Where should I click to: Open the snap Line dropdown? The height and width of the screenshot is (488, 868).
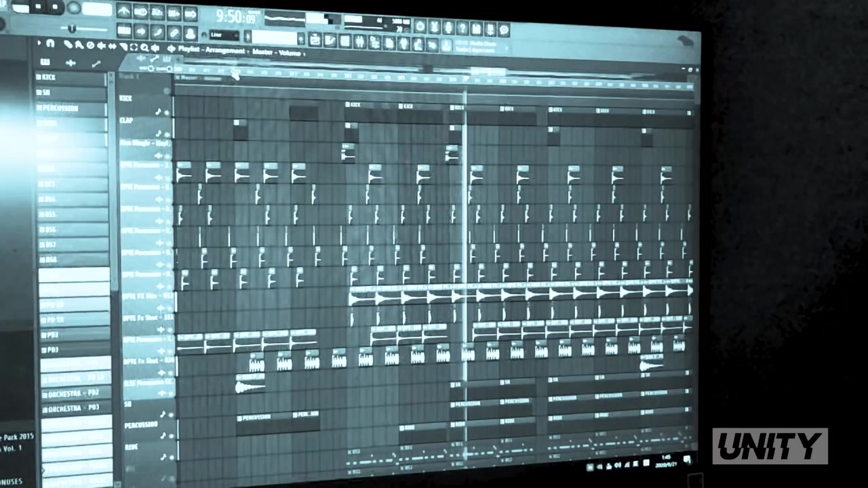[x=224, y=35]
